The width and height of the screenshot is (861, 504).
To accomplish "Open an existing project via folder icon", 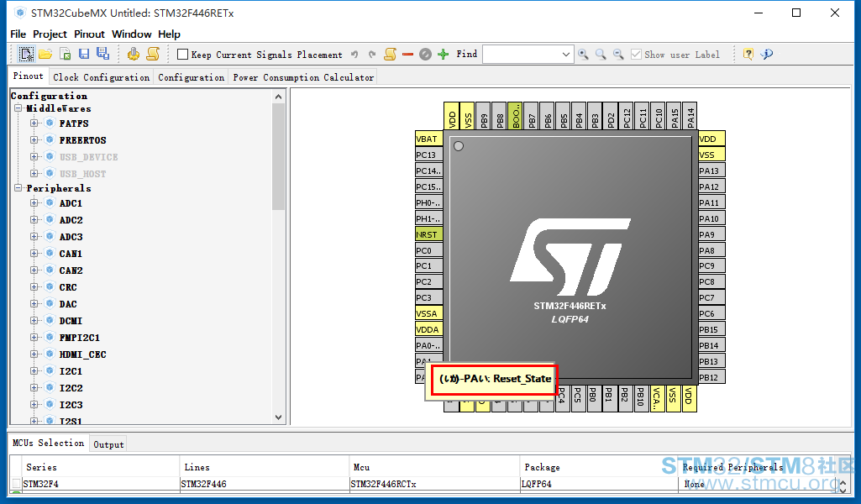I will [x=45, y=54].
